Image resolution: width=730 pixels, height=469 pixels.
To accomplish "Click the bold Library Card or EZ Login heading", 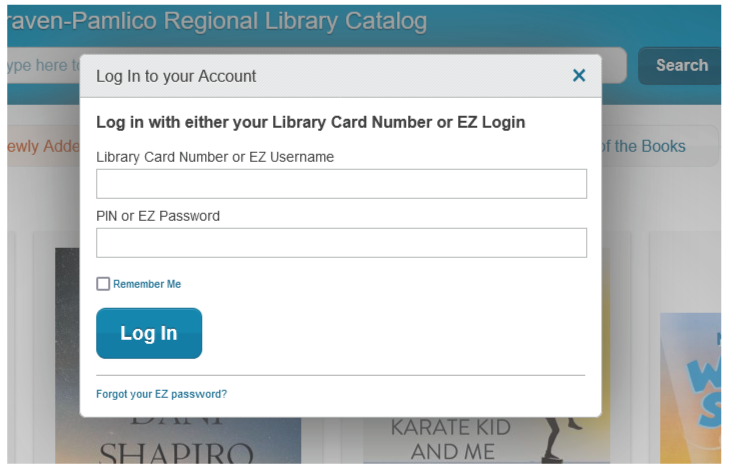I will pyautogui.click(x=310, y=122).
